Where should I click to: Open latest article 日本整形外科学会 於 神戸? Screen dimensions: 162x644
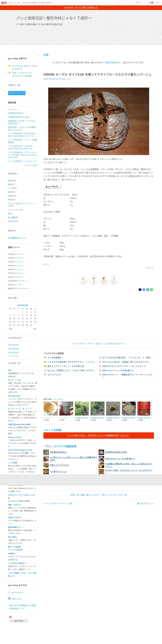(x=18, y=117)
